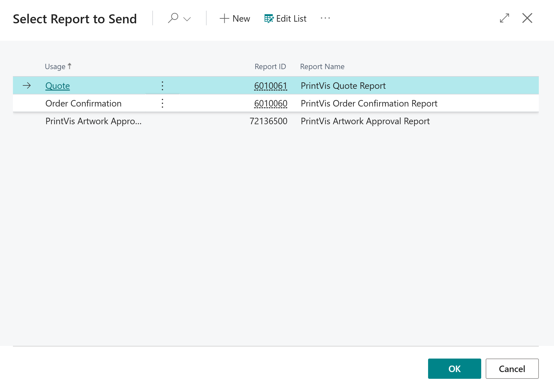554x392 pixels.
Task: Click the row arrow indicator for Quote
Action: (x=27, y=85)
